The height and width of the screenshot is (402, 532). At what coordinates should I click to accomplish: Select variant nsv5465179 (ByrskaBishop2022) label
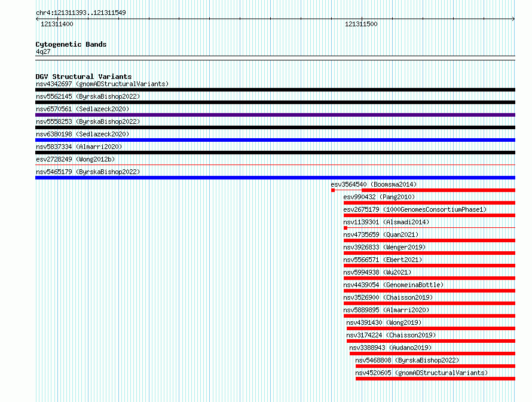(88, 172)
